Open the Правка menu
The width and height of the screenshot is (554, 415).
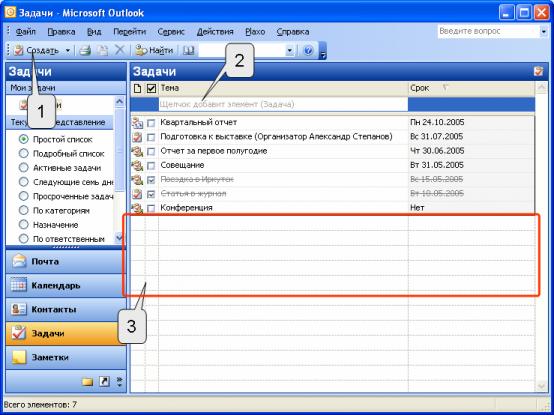(61, 32)
